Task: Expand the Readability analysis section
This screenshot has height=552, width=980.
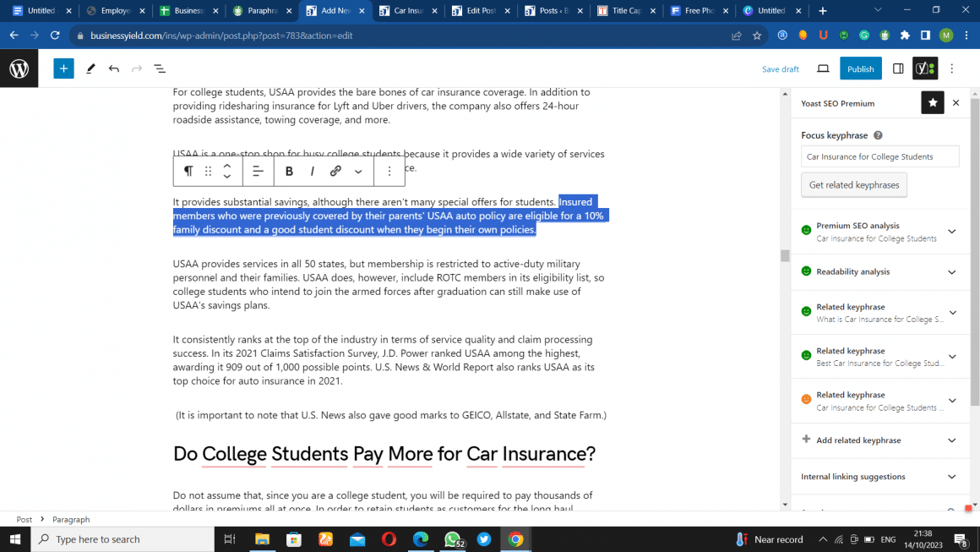Action: (951, 272)
